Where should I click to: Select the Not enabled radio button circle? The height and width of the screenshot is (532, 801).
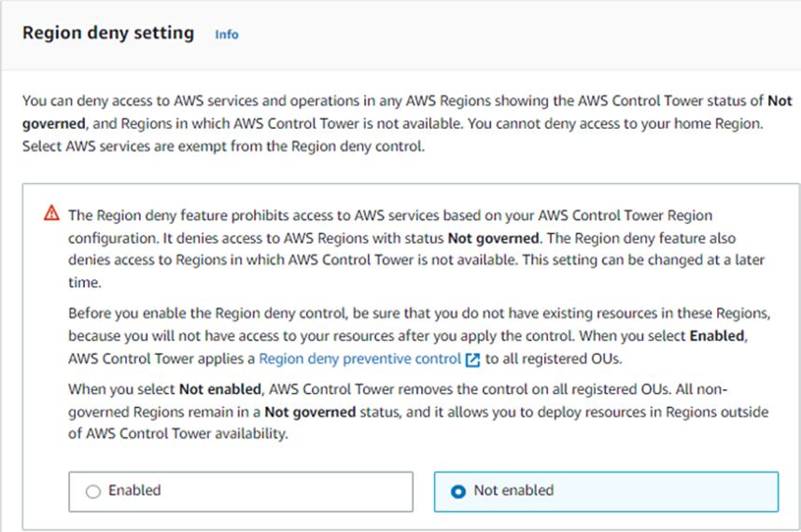pos(458,491)
